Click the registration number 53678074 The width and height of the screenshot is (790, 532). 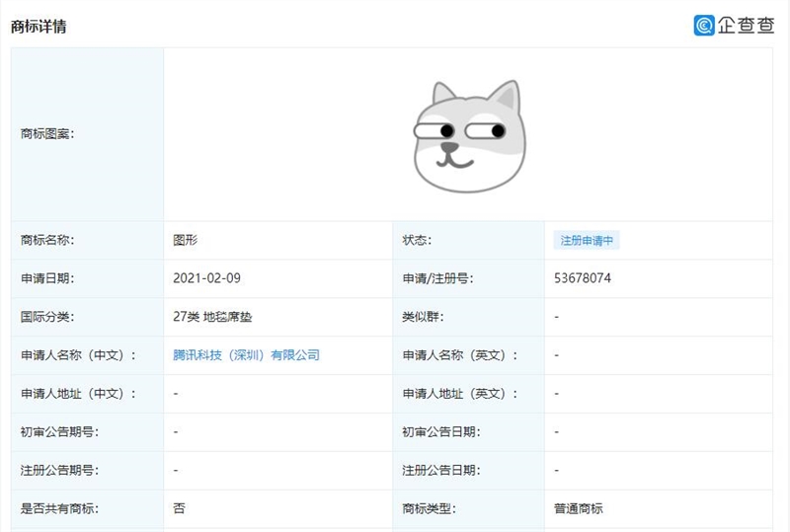(583, 278)
